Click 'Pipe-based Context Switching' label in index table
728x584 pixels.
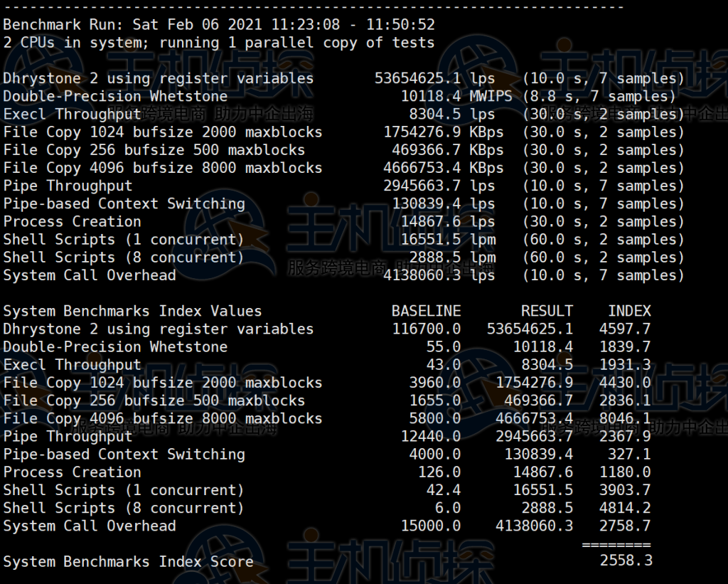[x=124, y=455]
